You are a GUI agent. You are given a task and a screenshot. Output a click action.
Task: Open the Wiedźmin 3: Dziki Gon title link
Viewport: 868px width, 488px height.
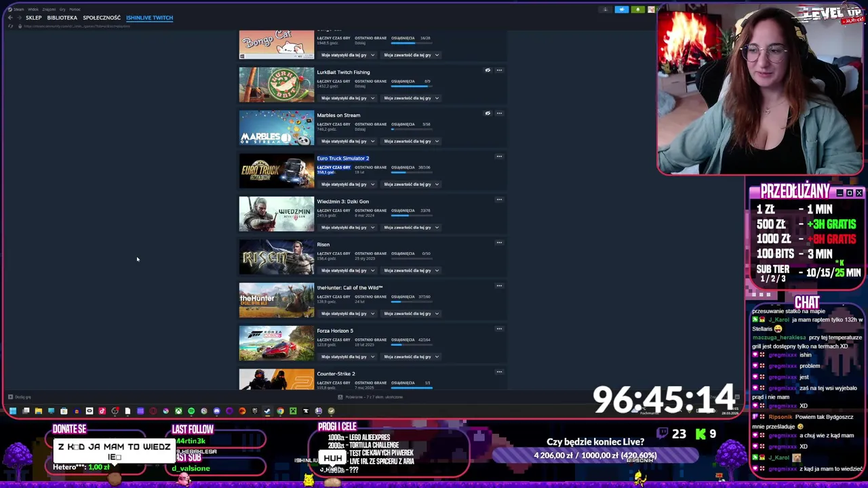(x=343, y=201)
